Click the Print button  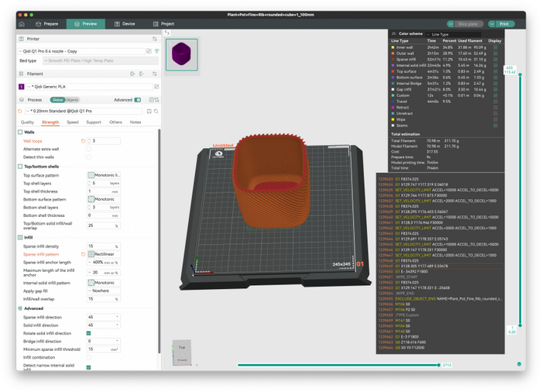pyautogui.click(x=503, y=24)
